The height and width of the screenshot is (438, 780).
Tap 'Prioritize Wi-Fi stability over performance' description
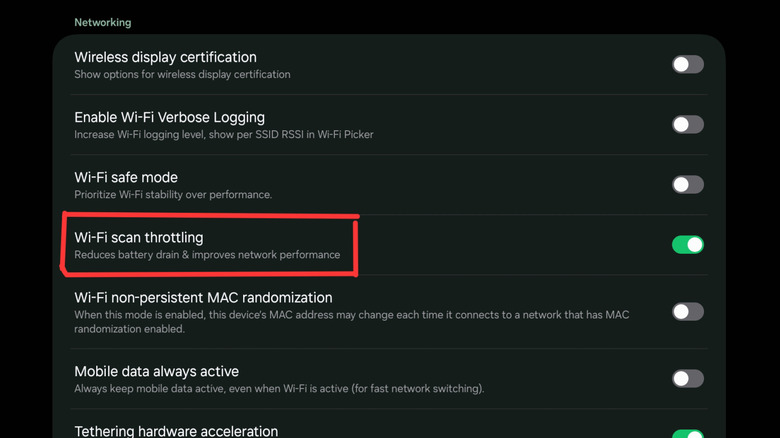pos(173,195)
